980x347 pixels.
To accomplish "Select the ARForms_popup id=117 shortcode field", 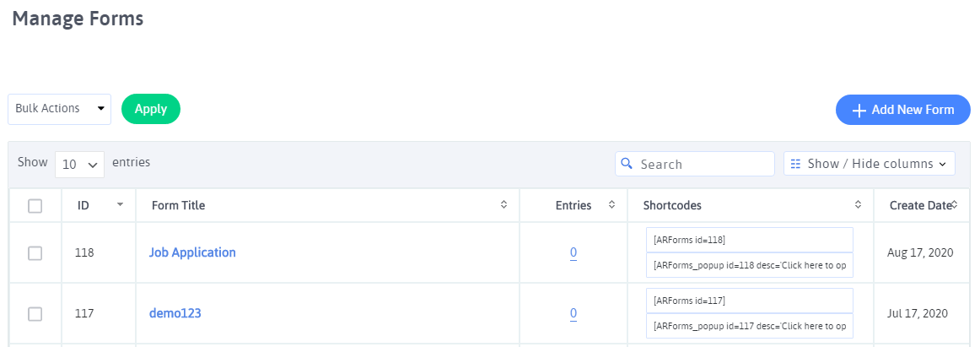I will (x=750, y=326).
